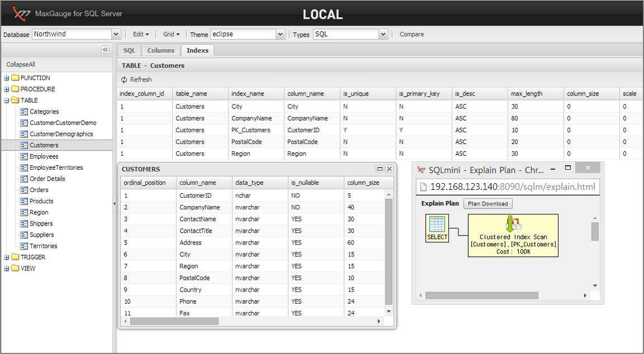
Task: Click the CustomerCustomerDemo table icon
Action: [x=24, y=123]
